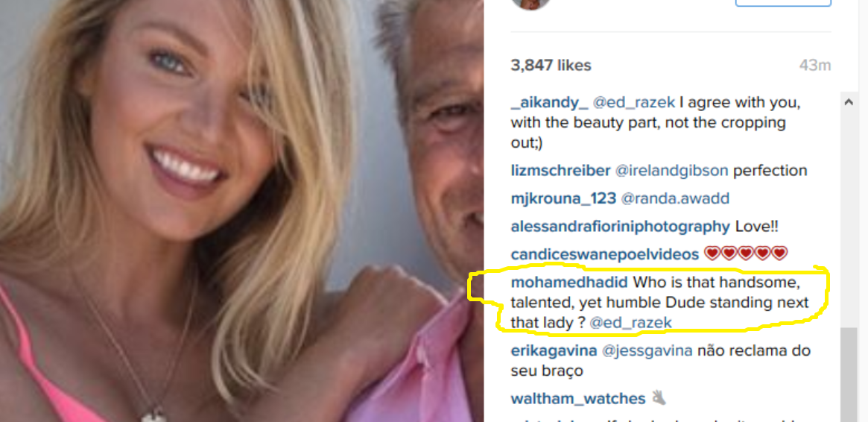Open _aikandy_ user profile
This screenshot has height=422, width=868.
pos(549,102)
